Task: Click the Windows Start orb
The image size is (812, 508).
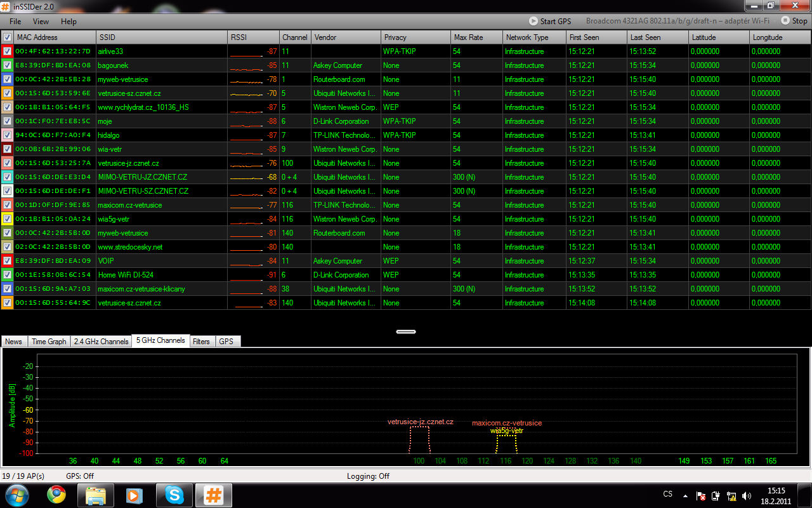Action: [x=17, y=495]
